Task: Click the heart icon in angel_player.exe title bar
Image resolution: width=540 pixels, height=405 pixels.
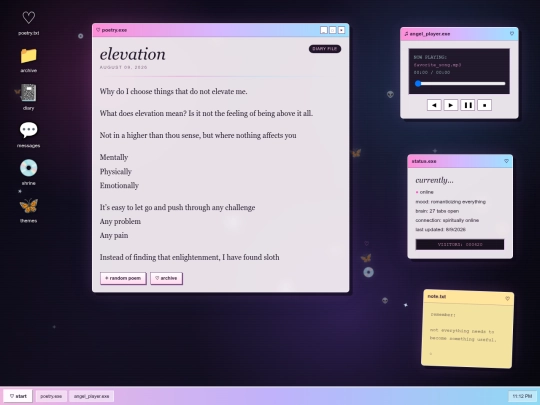Action: click(x=511, y=34)
